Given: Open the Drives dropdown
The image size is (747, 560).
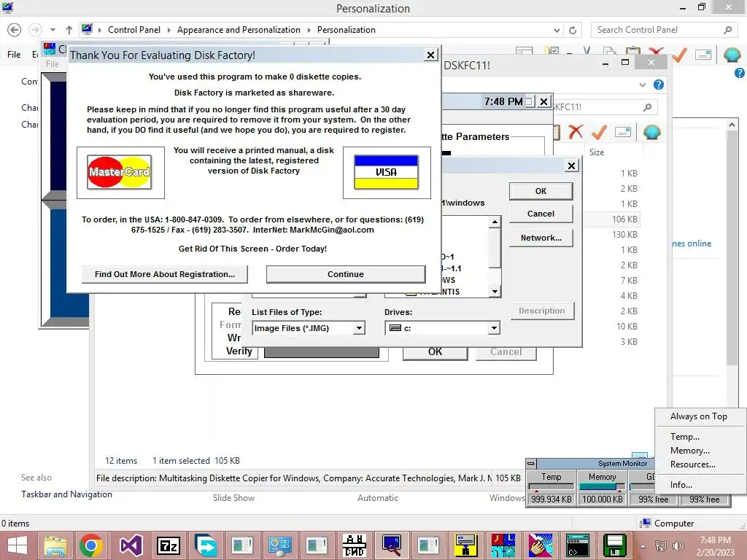Looking at the screenshot, I should tap(494, 328).
